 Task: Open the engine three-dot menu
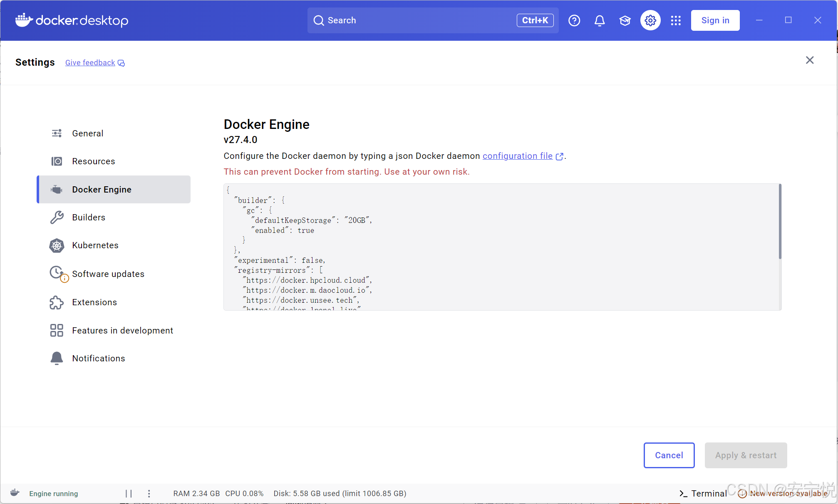point(149,494)
